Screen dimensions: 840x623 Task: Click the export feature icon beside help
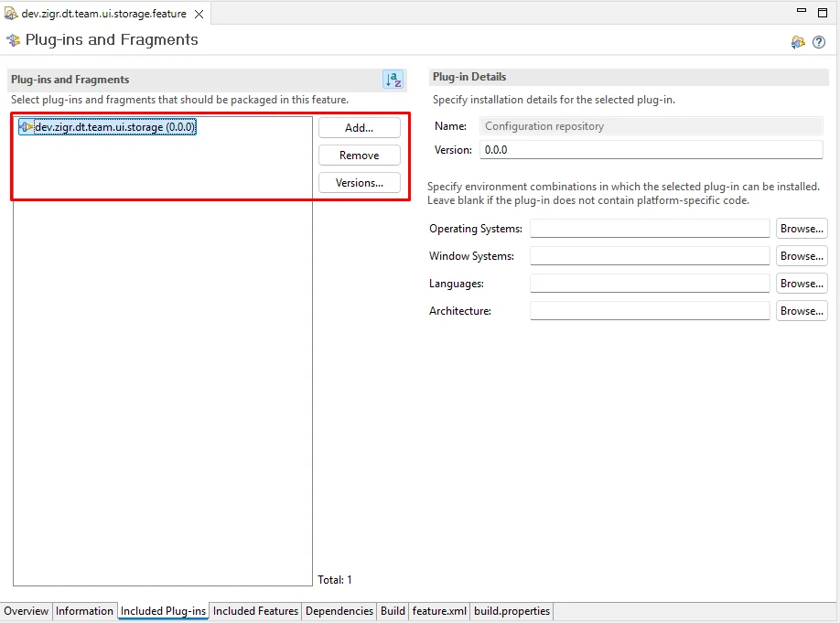click(x=798, y=42)
